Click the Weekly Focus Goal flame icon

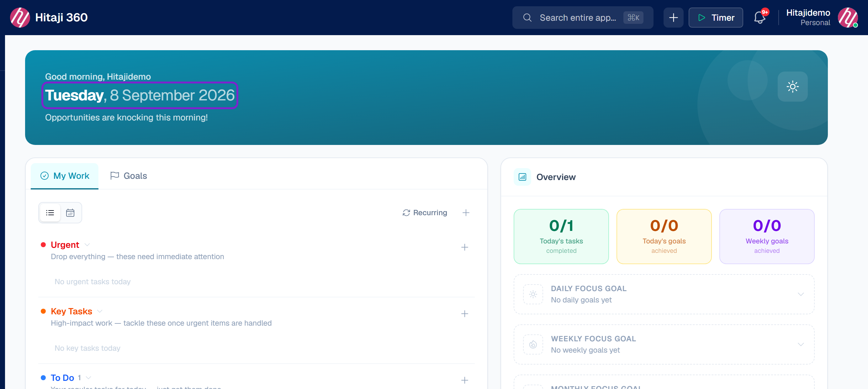click(x=533, y=344)
